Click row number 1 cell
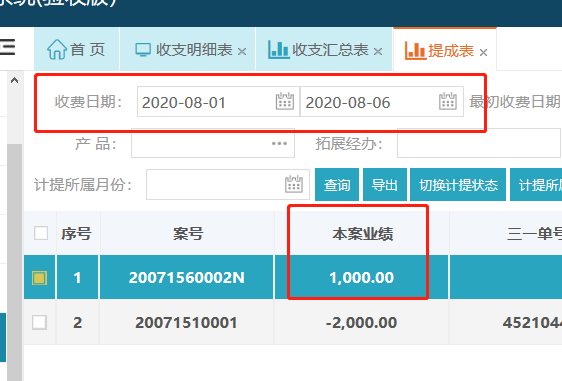Viewport: 562px width, 381px height. pyautogui.click(x=77, y=277)
